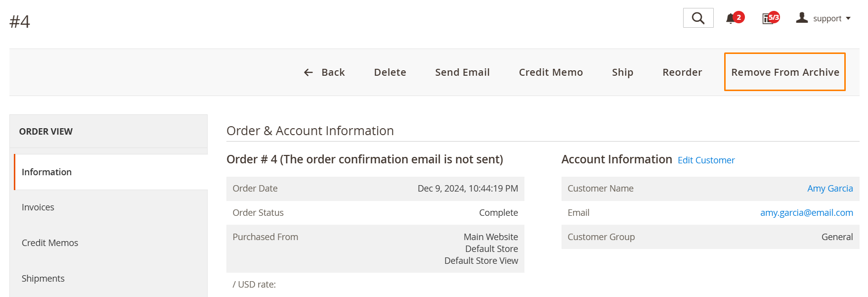The width and height of the screenshot is (868, 297).
Task: Click the Ship button
Action: (622, 72)
